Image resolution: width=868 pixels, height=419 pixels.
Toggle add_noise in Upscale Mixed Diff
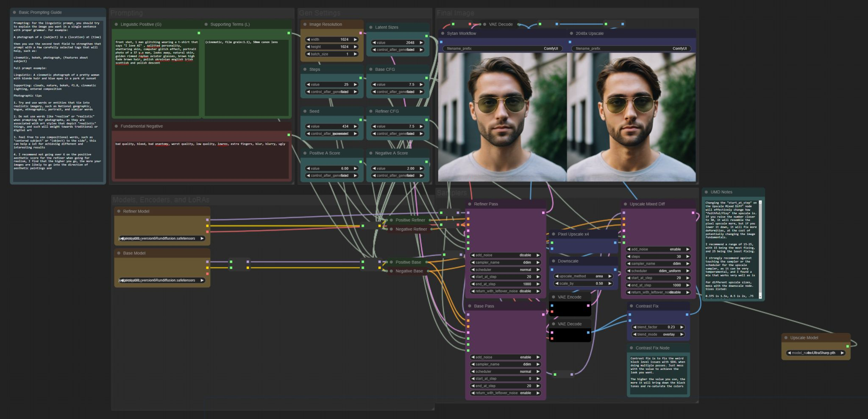click(658, 249)
